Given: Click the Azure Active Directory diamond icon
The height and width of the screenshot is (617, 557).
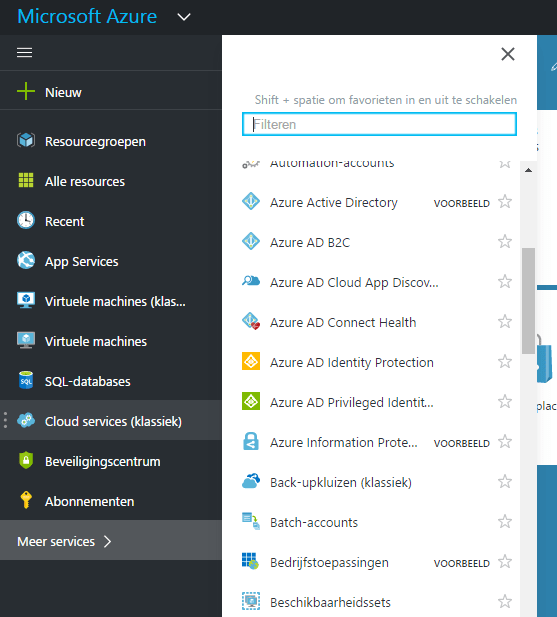Looking at the screenshot, I should (251, 201).
